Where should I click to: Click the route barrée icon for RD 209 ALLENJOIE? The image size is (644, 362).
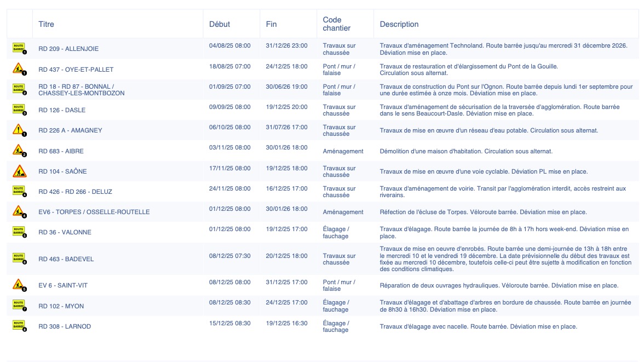[x=19, y=49]
